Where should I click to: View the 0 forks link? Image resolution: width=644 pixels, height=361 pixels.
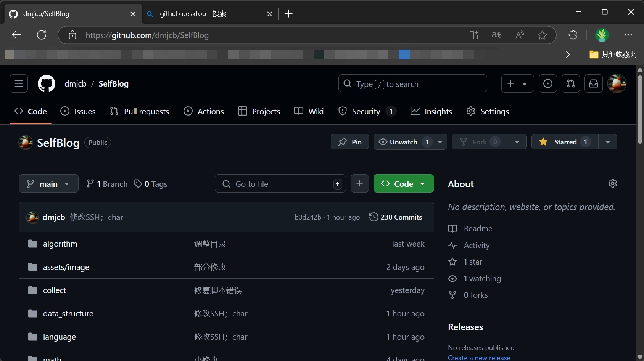point(468,295)
